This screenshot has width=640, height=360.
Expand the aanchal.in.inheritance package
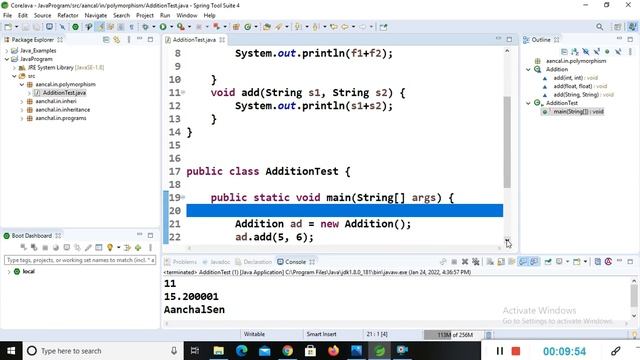pyautogui.click(x=22, y=110)
